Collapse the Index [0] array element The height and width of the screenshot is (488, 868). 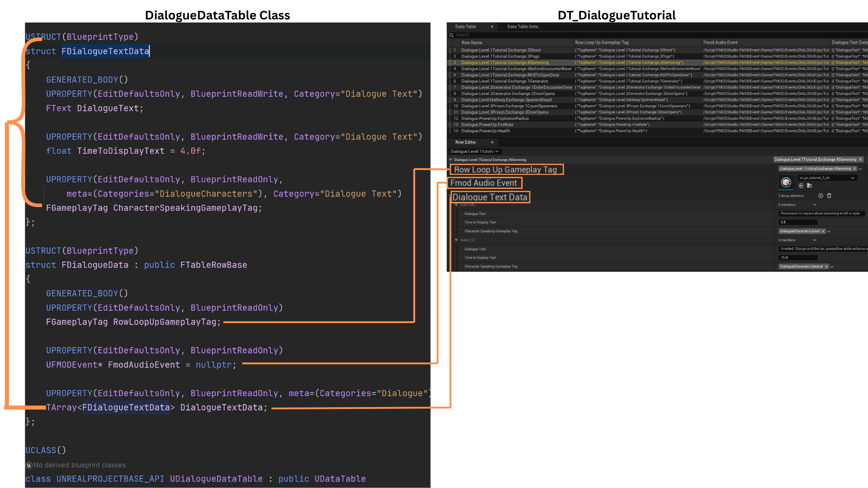(x=456, y=205)
